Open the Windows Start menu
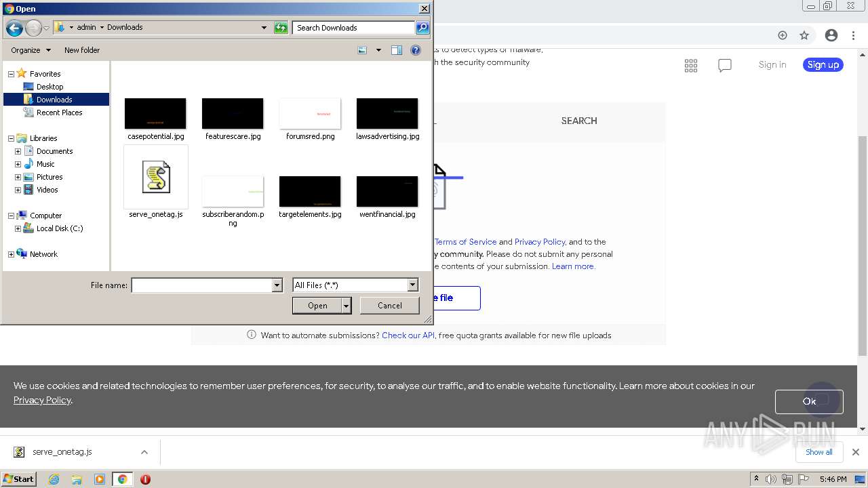 coord(19,479)
